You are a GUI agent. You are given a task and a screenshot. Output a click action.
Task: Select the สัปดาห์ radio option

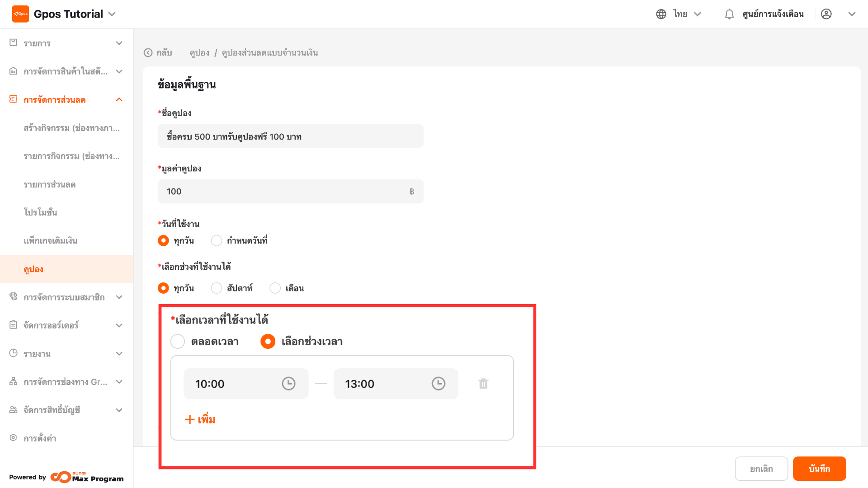point(217,288)
